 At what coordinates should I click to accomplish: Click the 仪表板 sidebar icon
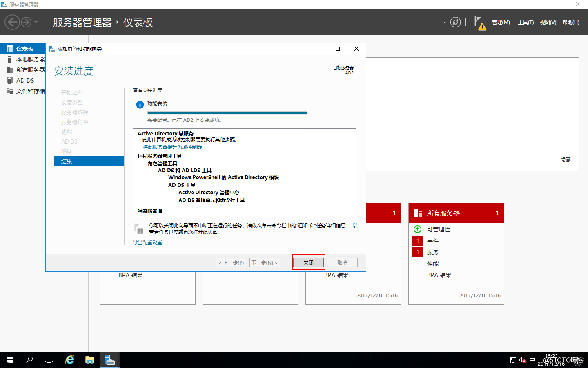click(10, 49)
